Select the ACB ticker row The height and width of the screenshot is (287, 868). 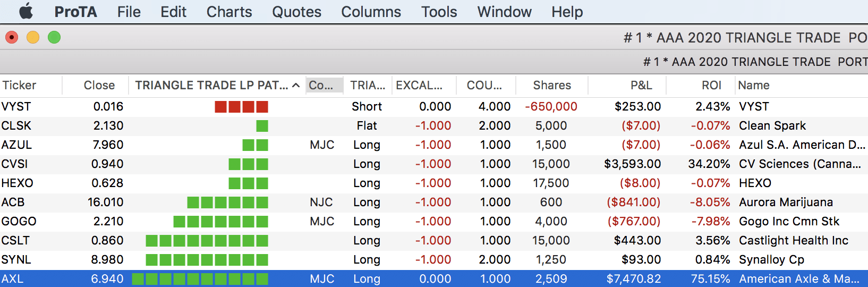click(434, 202)
